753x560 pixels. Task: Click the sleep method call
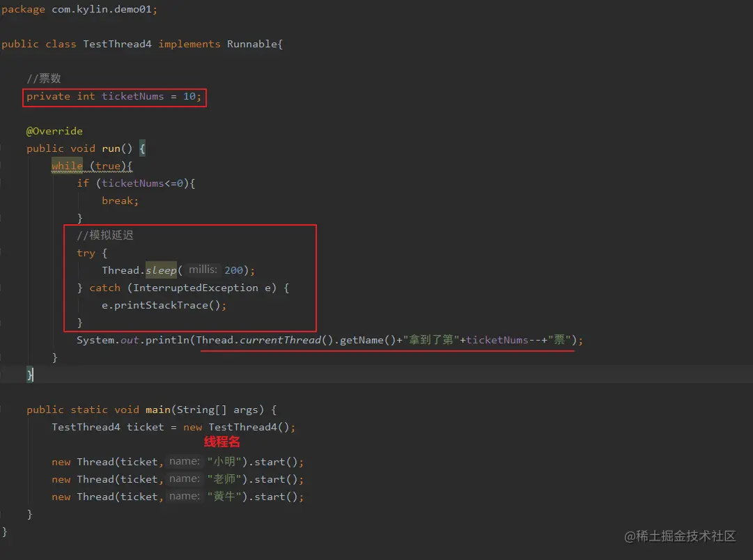point(161,270)
